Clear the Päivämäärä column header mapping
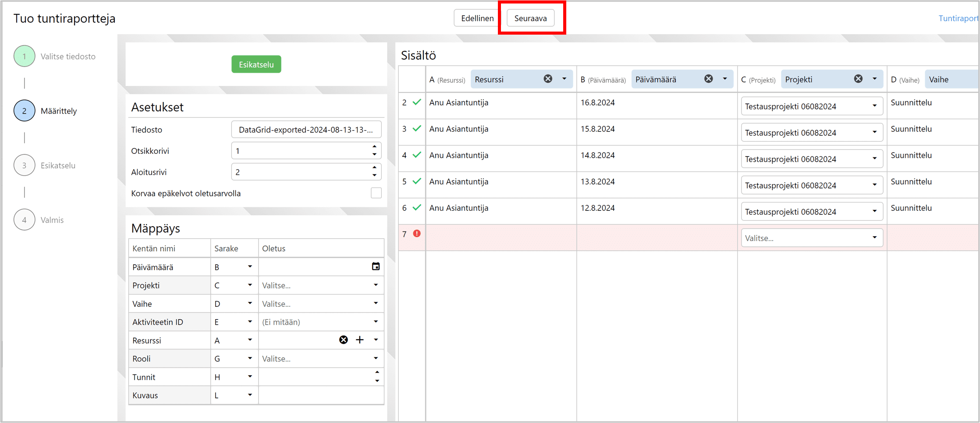980x423 pixels. click(x=708, y=79)
